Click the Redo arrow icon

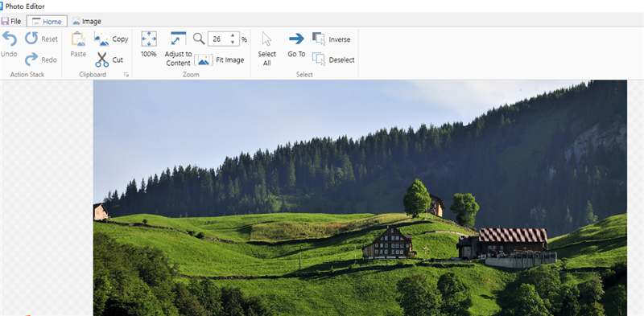coord(31,60)
